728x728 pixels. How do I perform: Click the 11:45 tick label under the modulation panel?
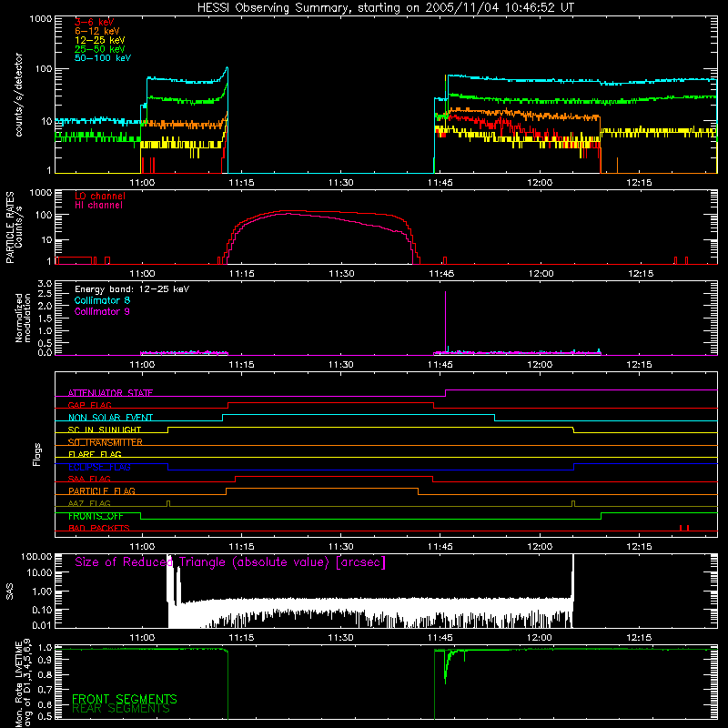click(440, 364)
